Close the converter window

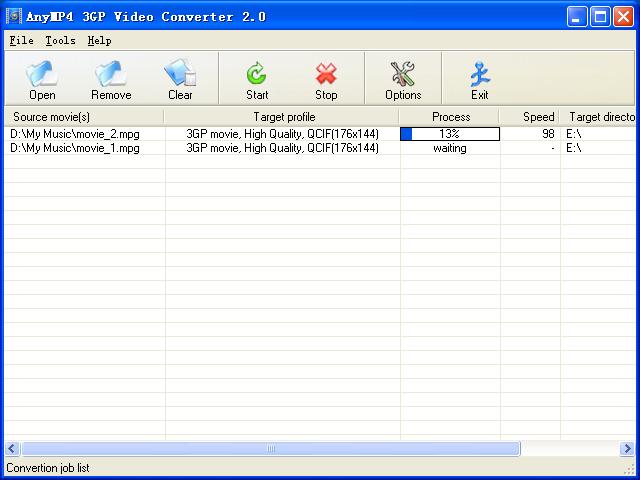tap(624, 17)
